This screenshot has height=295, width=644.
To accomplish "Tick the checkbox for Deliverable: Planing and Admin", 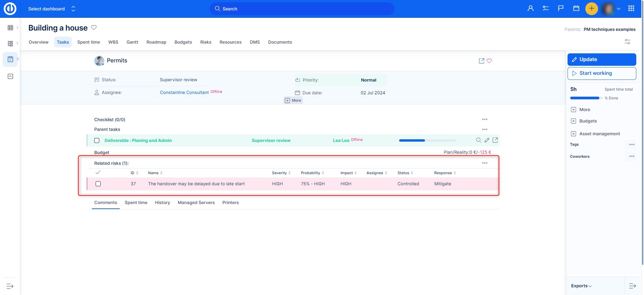I will click(x=97, y=141).
